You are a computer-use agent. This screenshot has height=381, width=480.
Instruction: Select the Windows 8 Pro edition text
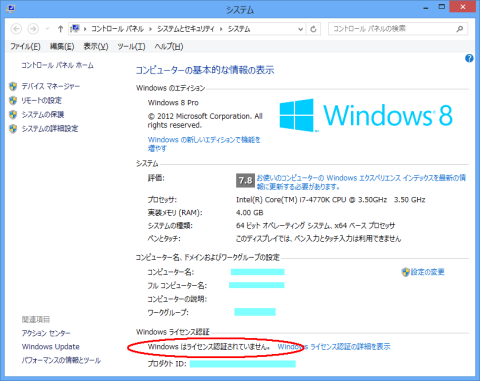tap(173, 103)
